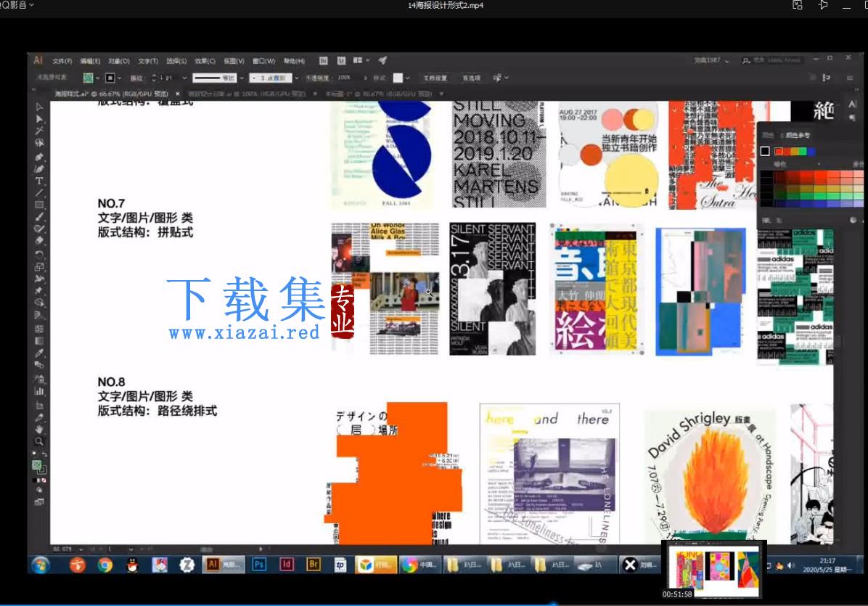Open the 编辑(E) menu

pyautogui.click(x=90, y=61)
